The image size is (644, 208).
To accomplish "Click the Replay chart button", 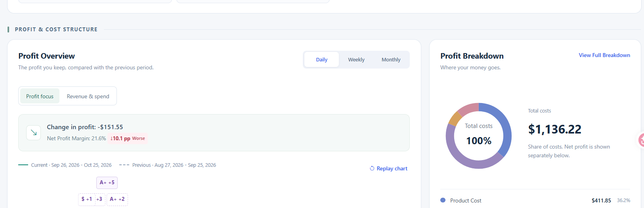I will 388,168.
